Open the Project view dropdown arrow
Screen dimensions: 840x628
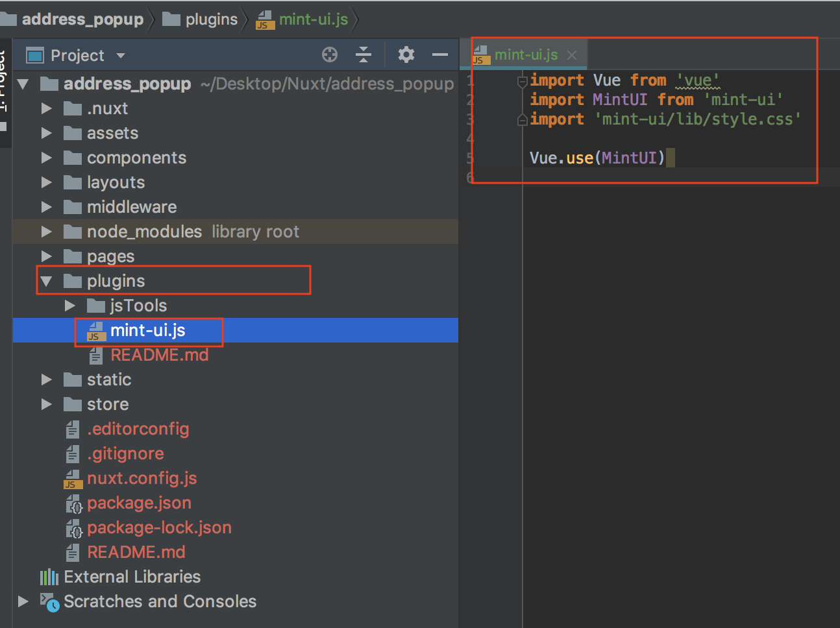tap(121, 56)
